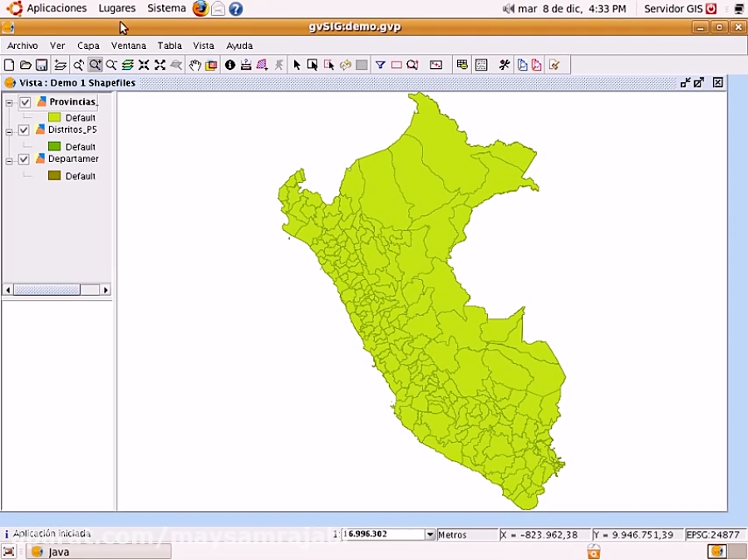The image size is (748, 560).
Task: Click the Select by Rectangle icon
Action: 312,64
